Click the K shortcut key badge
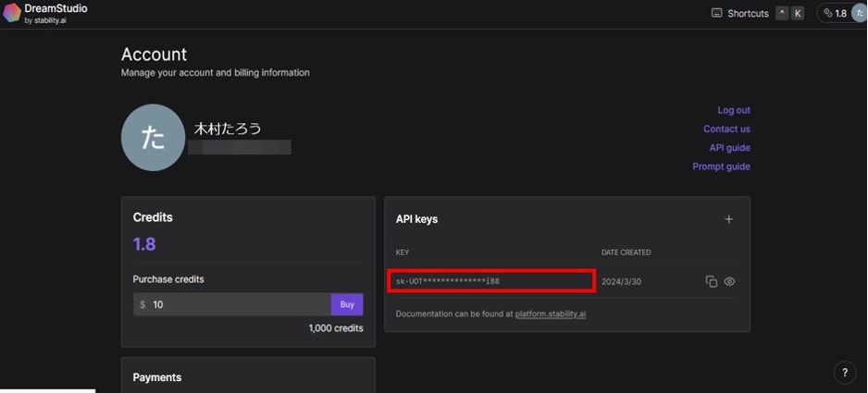The height and width of the screenshot is (393, 868). [797, 13]
